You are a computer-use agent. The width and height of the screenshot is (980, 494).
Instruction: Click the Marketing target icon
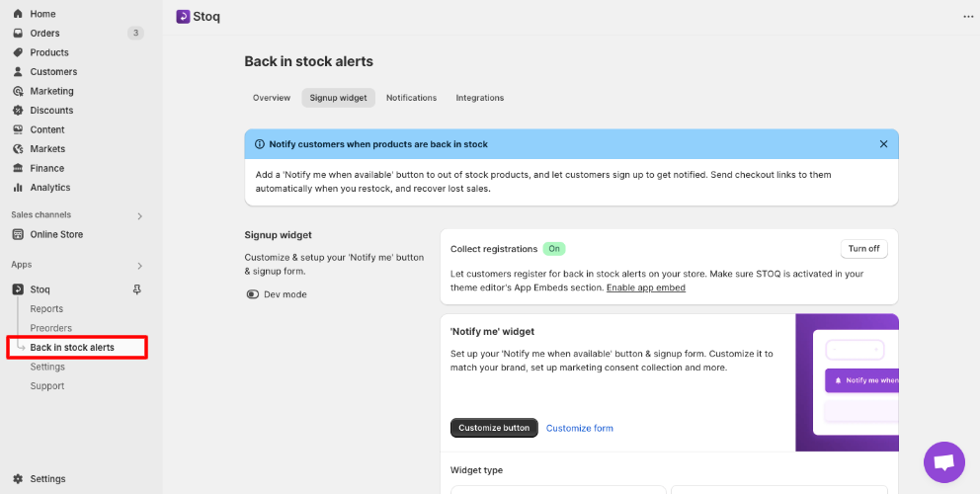point(18,91)
